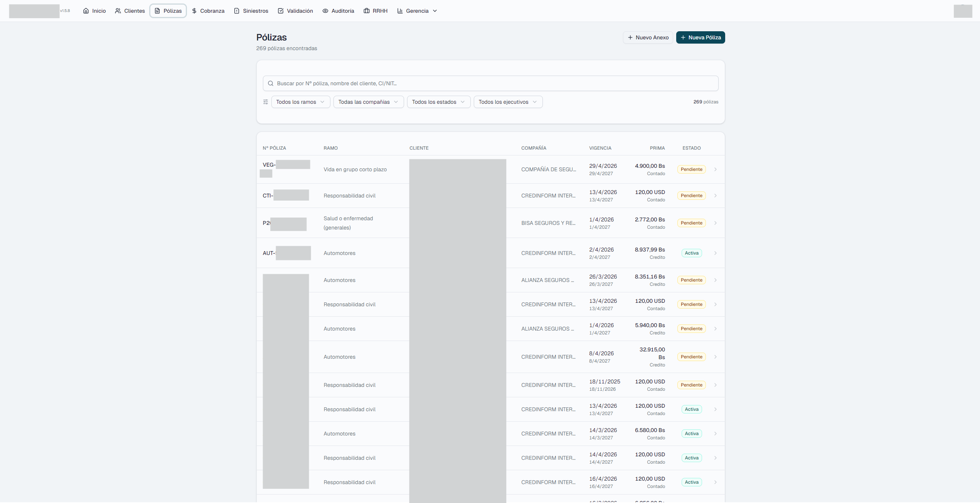980x503 pixels.
Task: Switch to the Pólizas tab
Action: (x=168, y=11)
